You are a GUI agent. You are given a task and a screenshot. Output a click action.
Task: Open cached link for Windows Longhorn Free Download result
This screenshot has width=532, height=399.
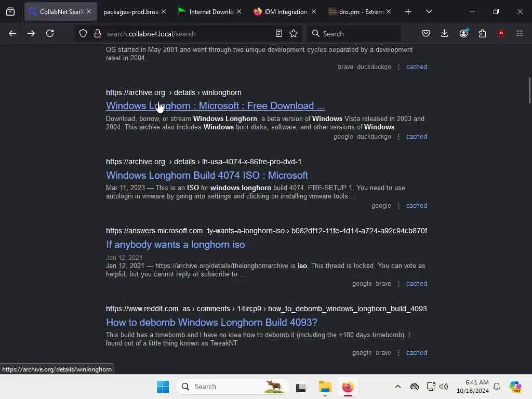click(417, 137)
